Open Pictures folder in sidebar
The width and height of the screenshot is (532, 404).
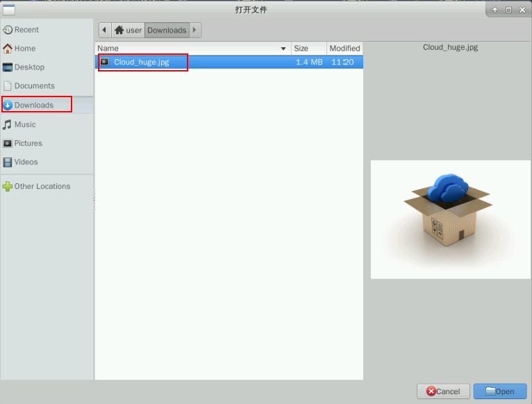coord(28,143)
